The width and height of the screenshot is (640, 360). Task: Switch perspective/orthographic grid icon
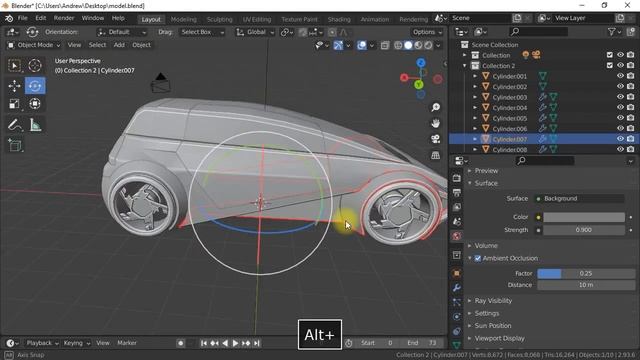(x=436, y=155)
